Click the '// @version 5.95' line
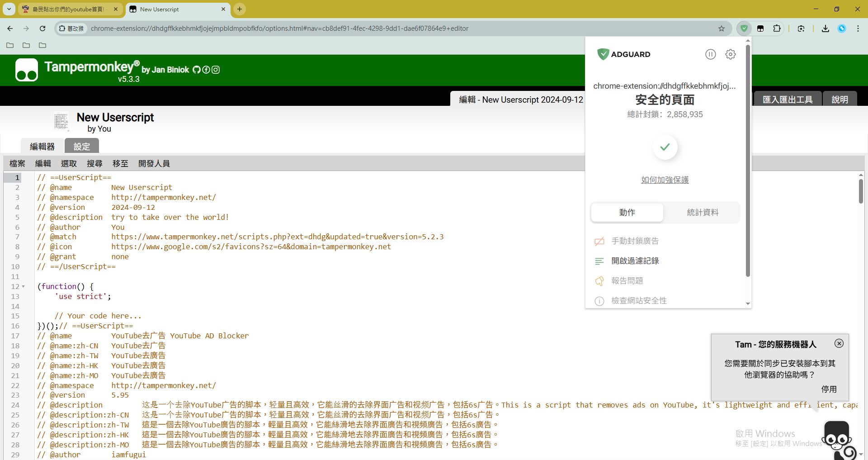Image resolution: width=868 pixels, height=460 pixels. [83, 395]
